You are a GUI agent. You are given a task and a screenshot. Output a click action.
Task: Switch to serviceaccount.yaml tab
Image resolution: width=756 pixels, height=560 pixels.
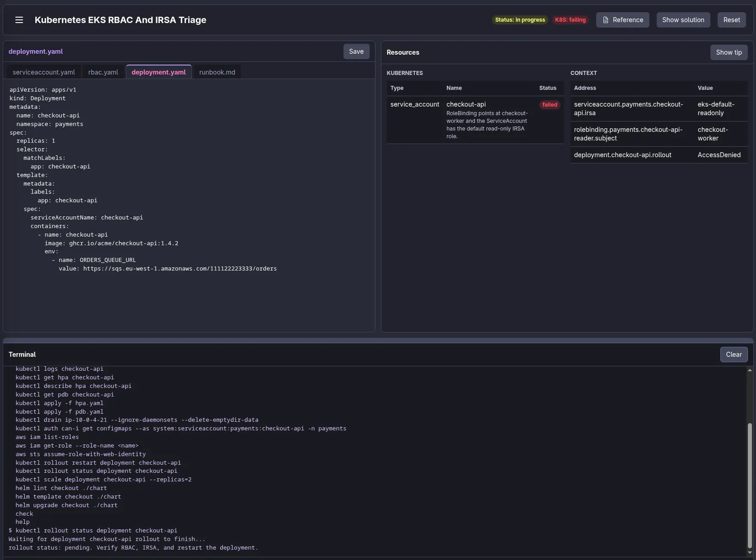coord(44,72)
